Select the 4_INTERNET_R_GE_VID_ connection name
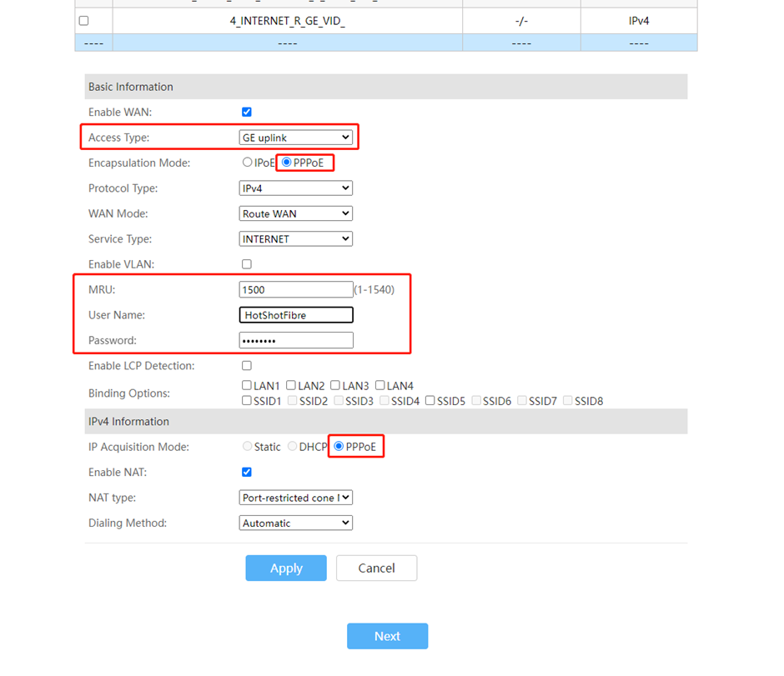This screenshot has width=784, height=676. tap(288, 21)
